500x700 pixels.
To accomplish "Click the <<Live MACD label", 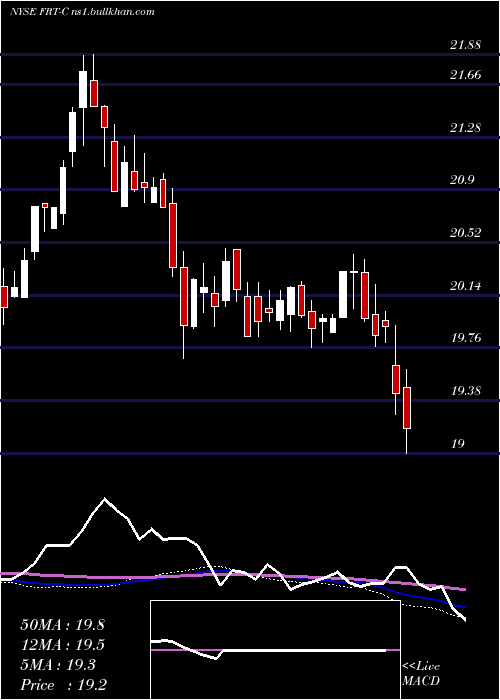I will 421,674.
